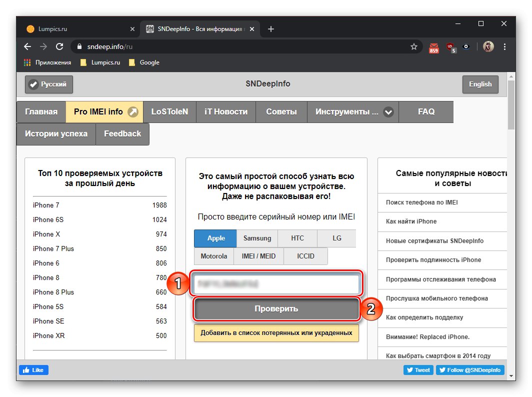
Task: Click Follow @SNDeepInfo button
Action: click(x=470, y=370)
